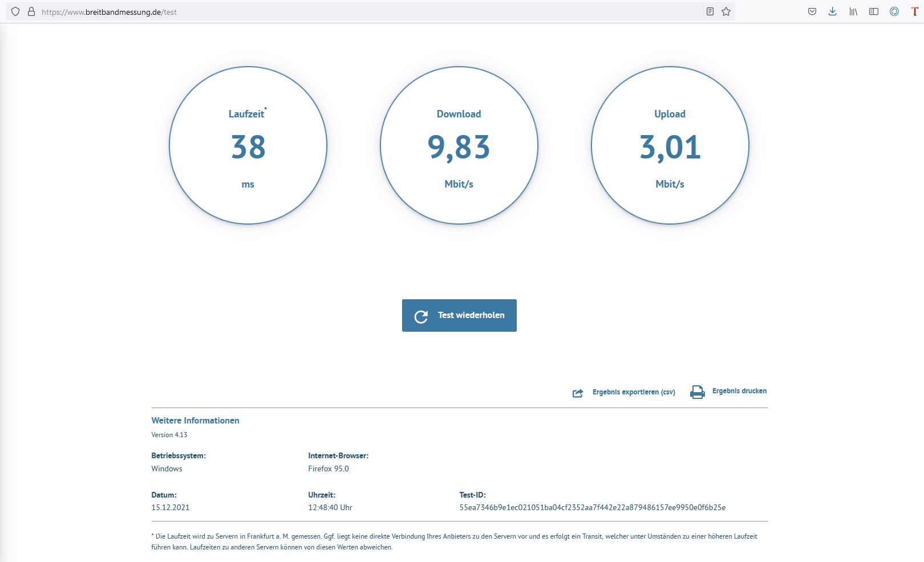Save page to Pocket
The height and width of the screenshot is (562, 924).
(812, 11)
